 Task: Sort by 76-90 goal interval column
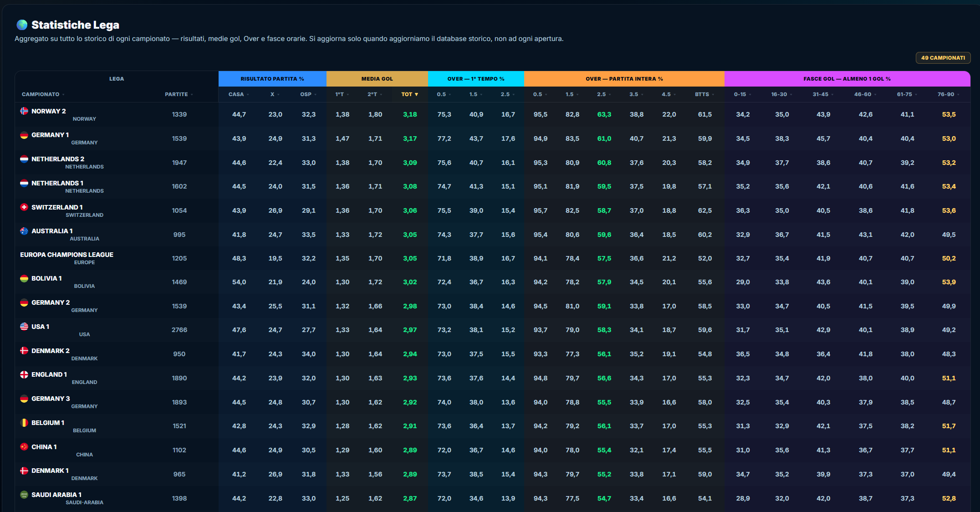click(x=949, y=94)
